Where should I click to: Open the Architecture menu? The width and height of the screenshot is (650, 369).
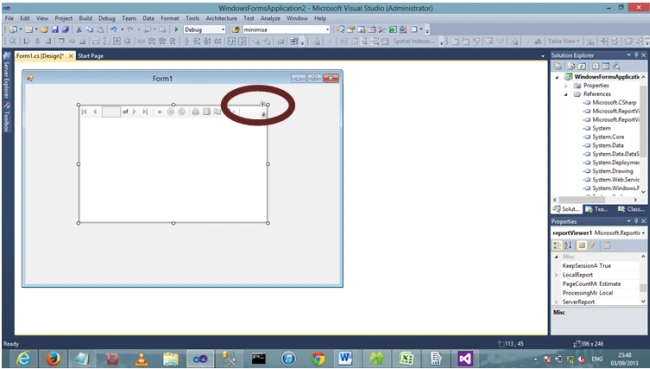[x=221, y=18]
